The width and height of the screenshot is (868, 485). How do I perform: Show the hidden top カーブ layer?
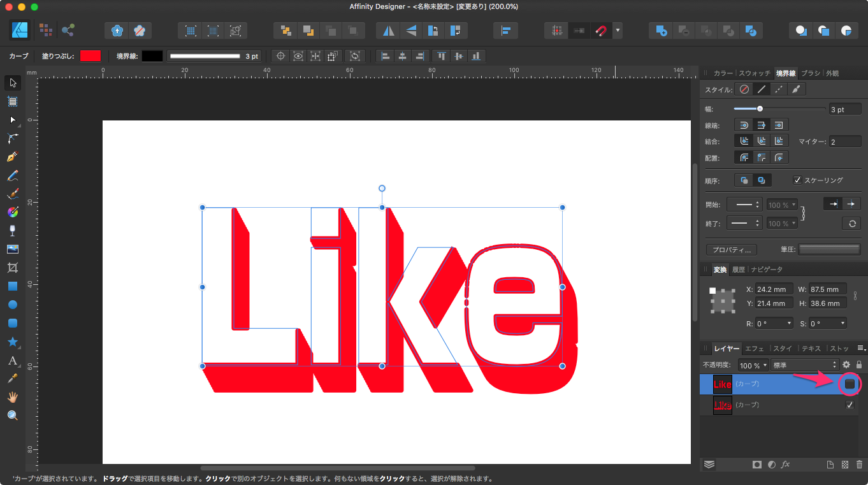[x=850, y=384]
